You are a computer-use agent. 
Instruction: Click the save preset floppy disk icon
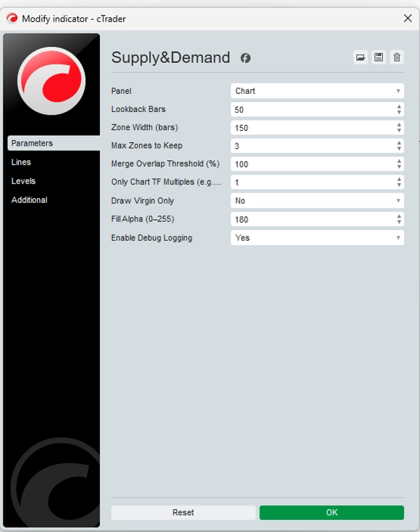coord(379,57)
